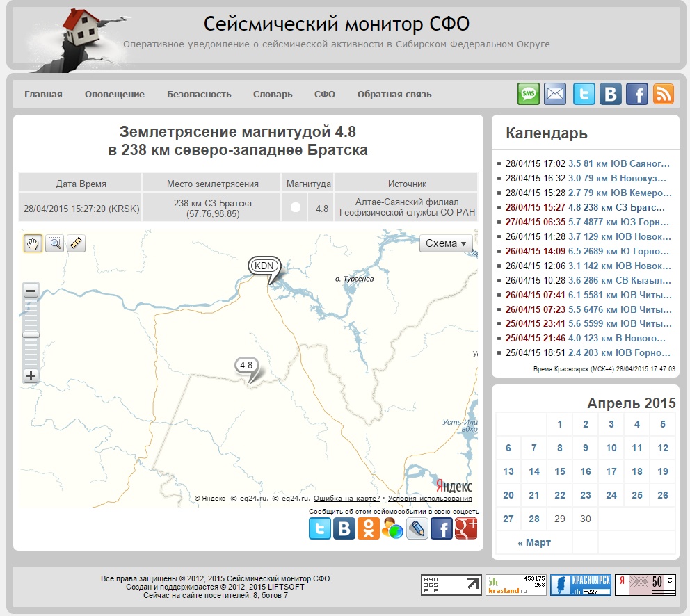This screenshot has height=616, width=690.
Task: Open the Схема map type dropdown
Action: pyautogui.click(x=446, y=243)
